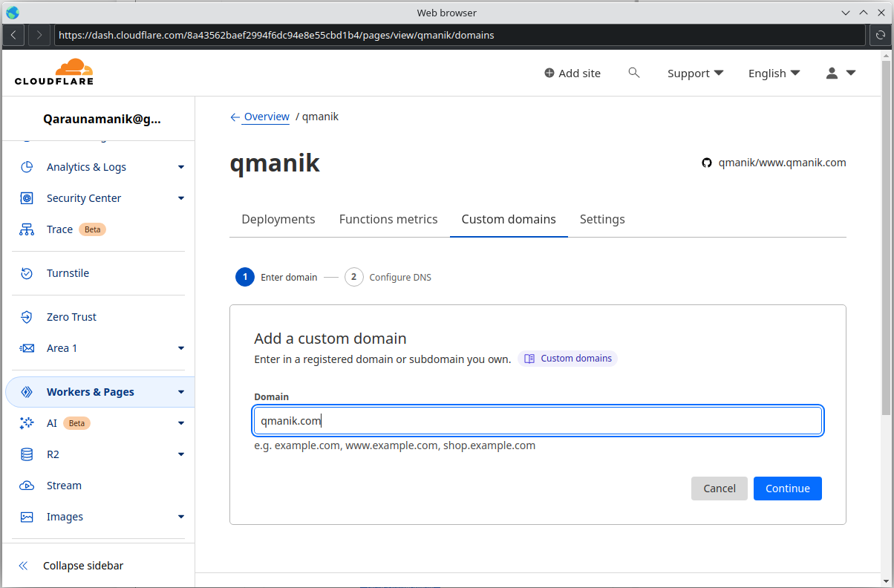Click the Stream sidebar icon
Image resolution: width=894 pixels, height=588 pixels.
pyautogui.click(x=27, y=486)
